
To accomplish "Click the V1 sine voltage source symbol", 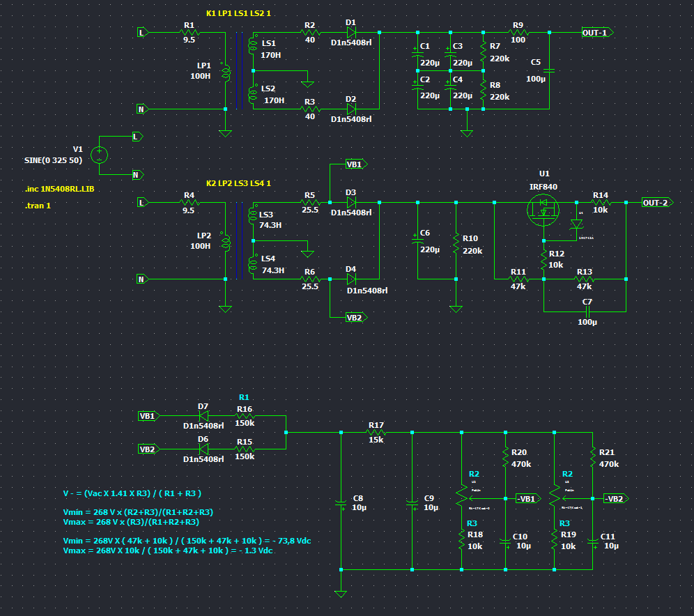I will [x=99, y=155].
